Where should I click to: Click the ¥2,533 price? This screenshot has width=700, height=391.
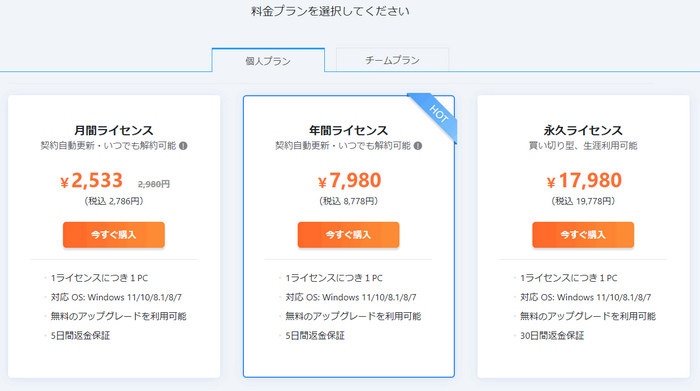click(x=92, y=181)
